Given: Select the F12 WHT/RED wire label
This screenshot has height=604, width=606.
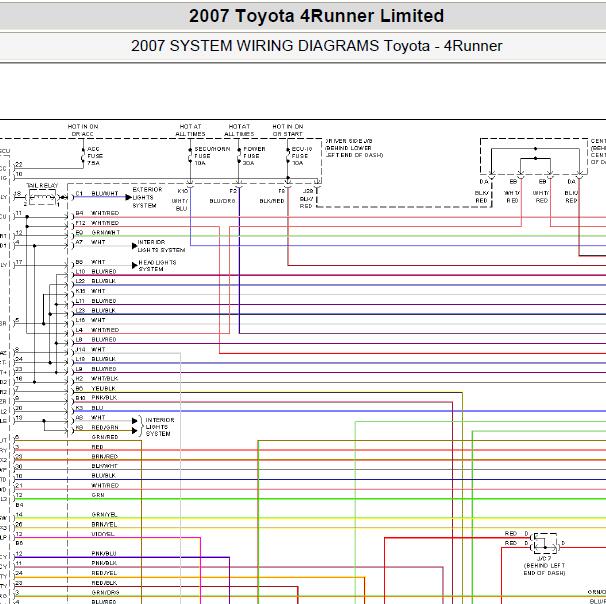Looking at the screenshot, I should click(x=97, y=223).
